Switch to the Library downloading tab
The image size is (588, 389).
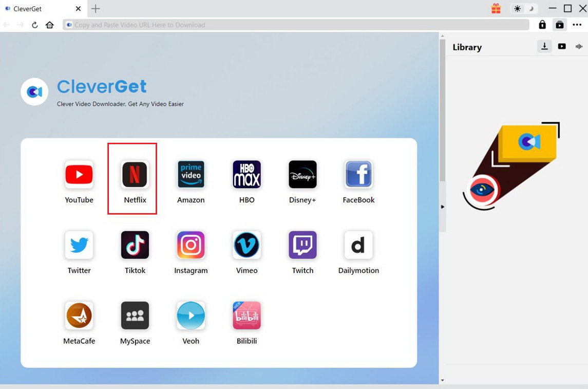click(544, 46)
